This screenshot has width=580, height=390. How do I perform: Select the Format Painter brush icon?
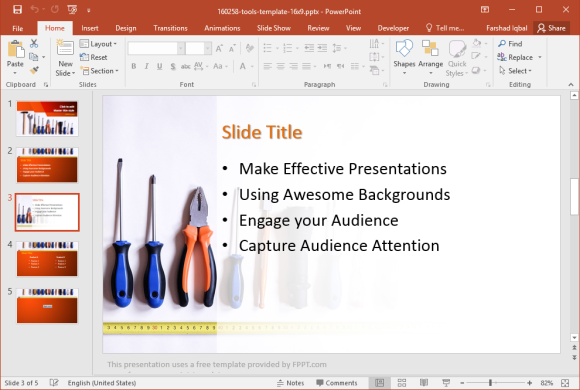click(34, 70)
